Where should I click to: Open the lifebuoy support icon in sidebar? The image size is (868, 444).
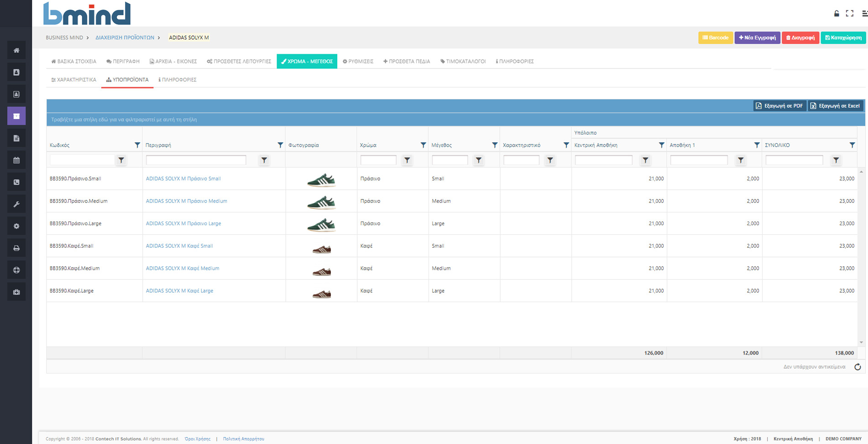point(16,270)
